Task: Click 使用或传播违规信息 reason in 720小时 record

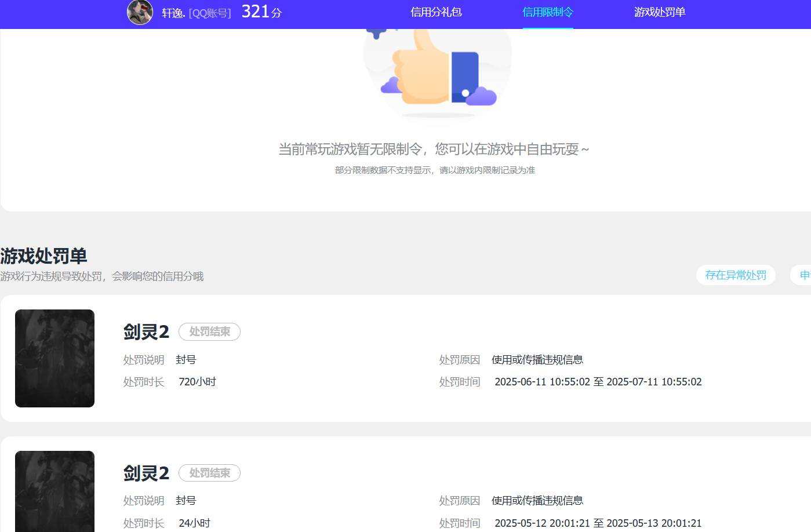Action: pos(537,360)
